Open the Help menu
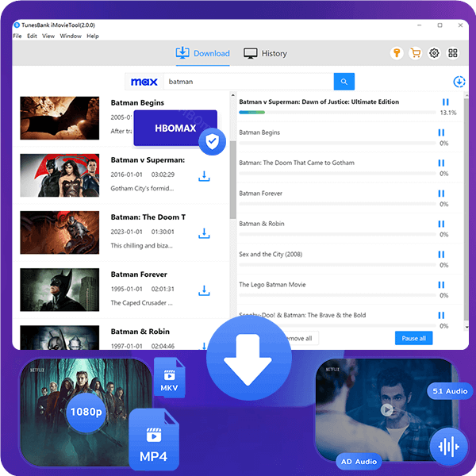 point(93,36)
